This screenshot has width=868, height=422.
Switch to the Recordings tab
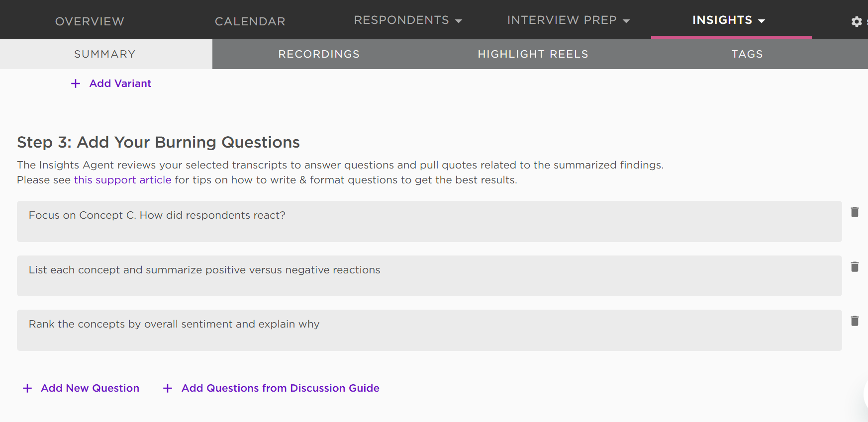click(x=319, y=54)
